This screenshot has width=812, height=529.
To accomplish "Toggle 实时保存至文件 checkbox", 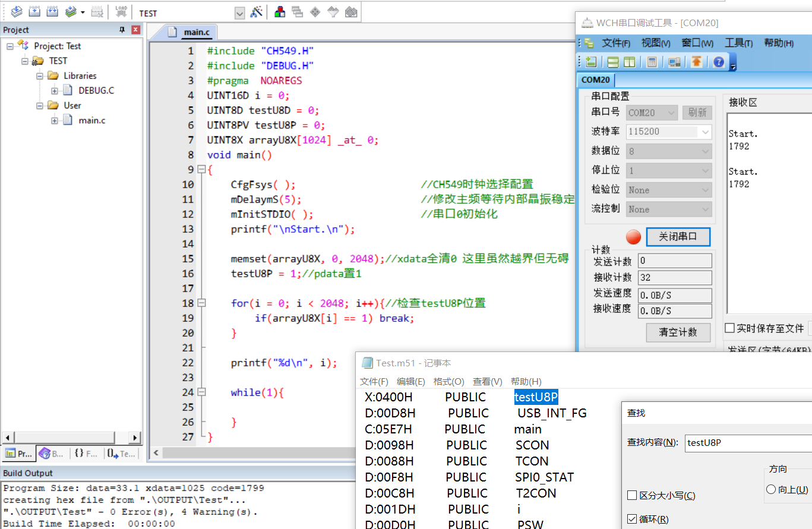I will coord(730,328).
